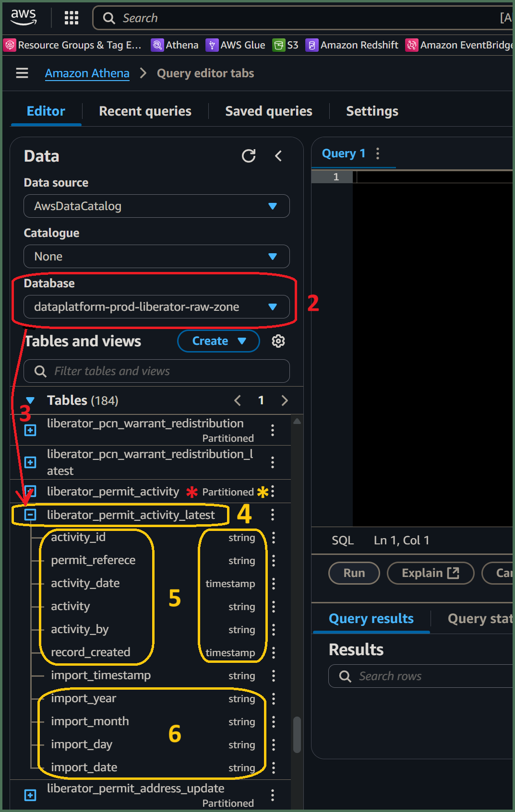
Task: Select the record_created column name
Action: [x=91, y=652]
